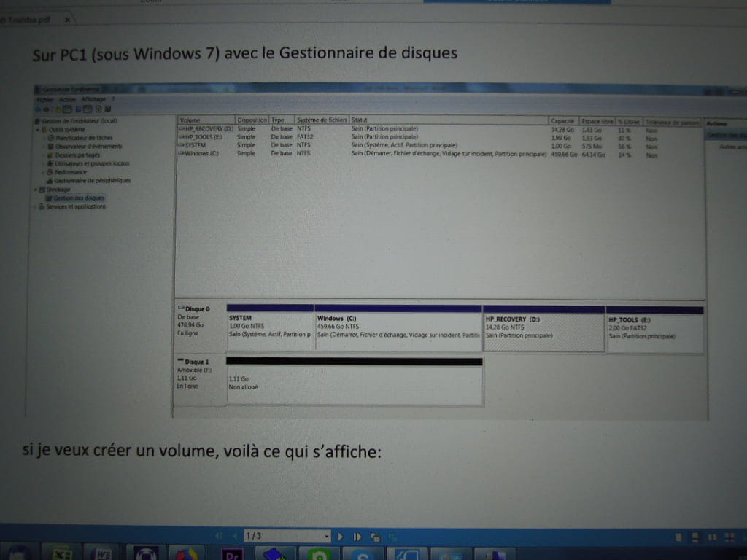747x560 pixels.
Task: Open the Fichier menu in the screenshot
Action: tap(45, 99)
